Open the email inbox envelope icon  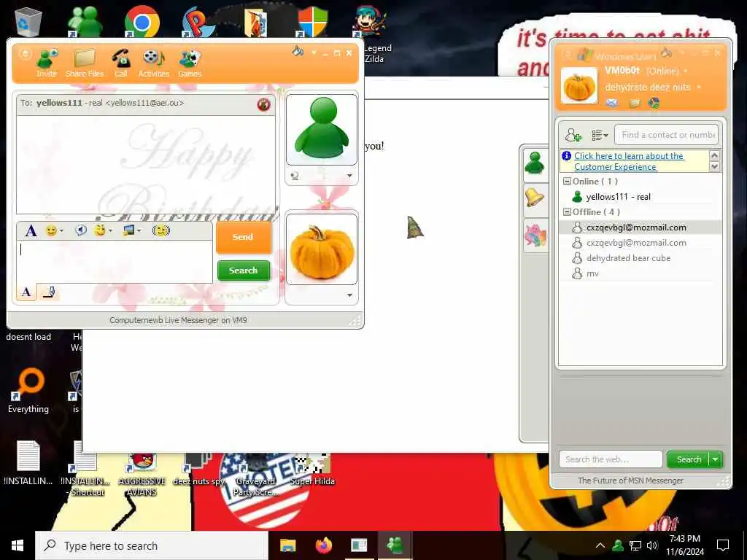click(x=612, y=103)
